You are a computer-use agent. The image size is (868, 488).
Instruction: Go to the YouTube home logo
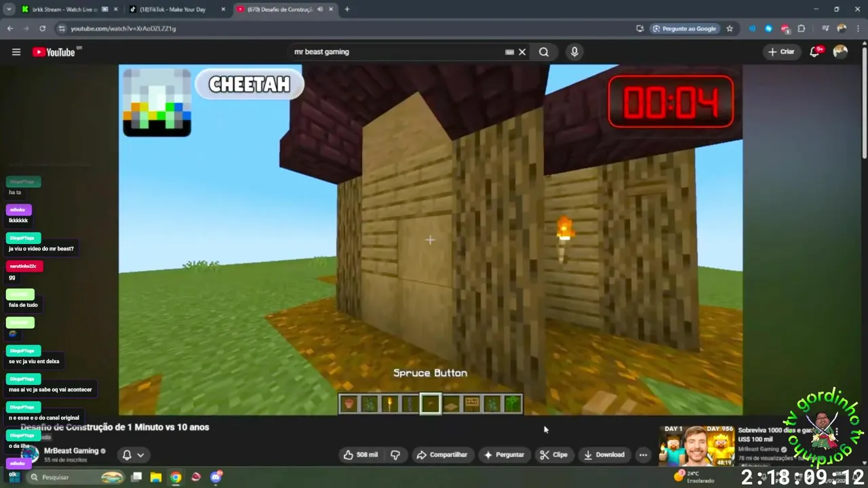pyautogui.click(x=54, y=52)
